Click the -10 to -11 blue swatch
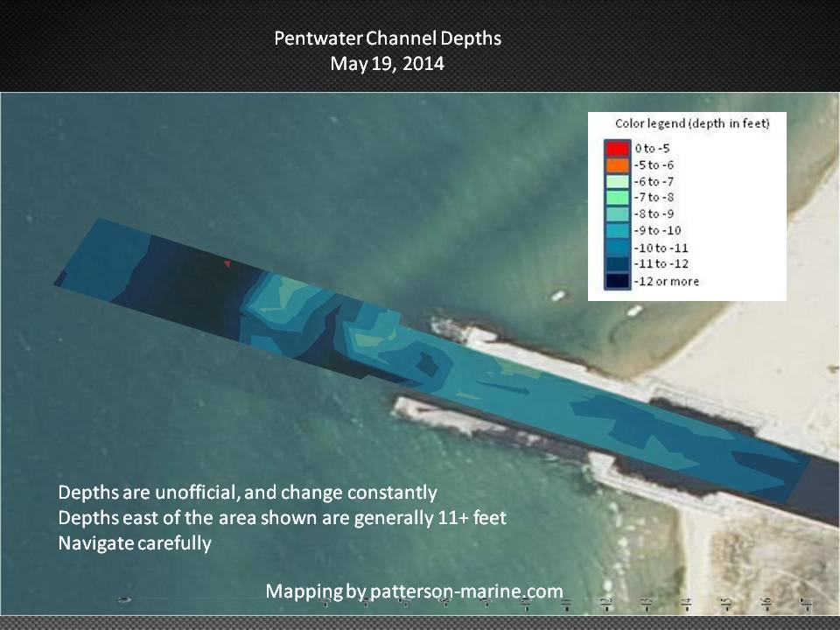The height and width of the screenshot is (630, 840). [615, 248]
